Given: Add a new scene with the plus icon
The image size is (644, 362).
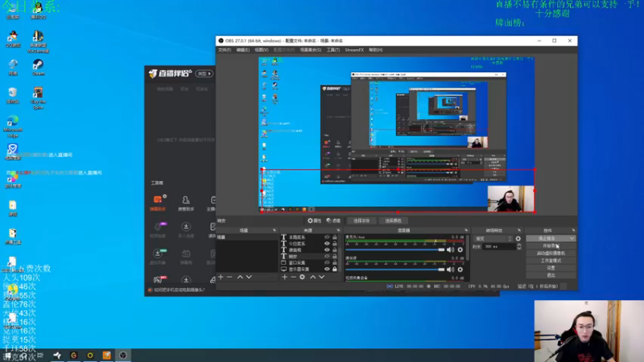Looking at the screenshot, I should [221, 277].
